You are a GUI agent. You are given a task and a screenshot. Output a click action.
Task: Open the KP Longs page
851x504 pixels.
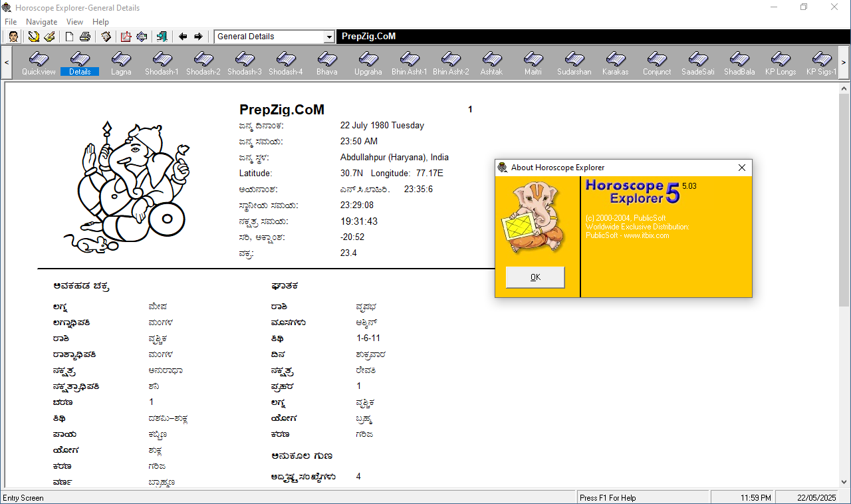781,63
